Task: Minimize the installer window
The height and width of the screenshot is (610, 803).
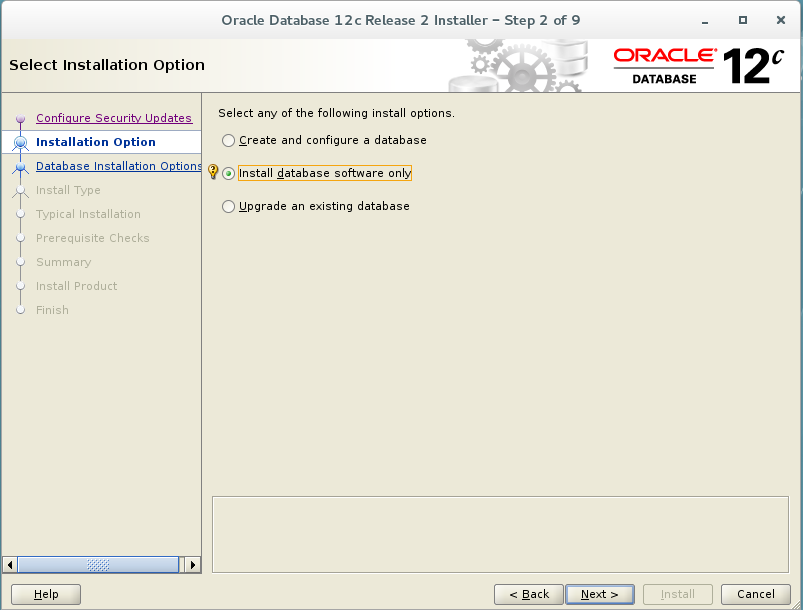Action: [705, 21]
